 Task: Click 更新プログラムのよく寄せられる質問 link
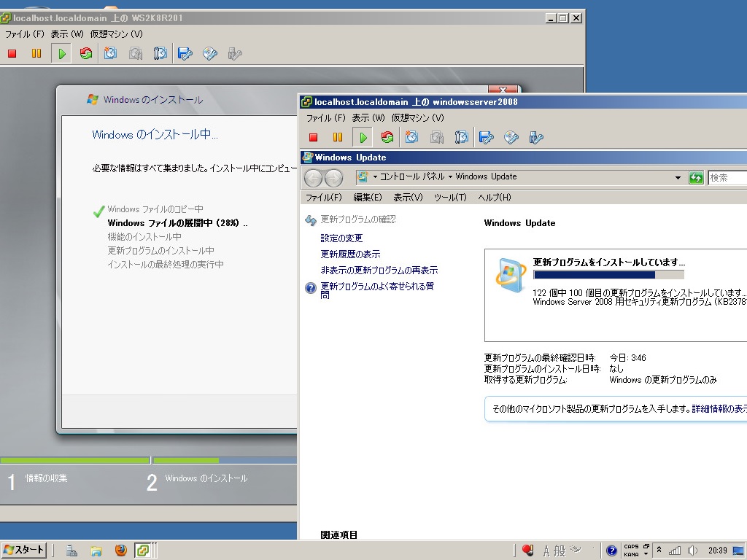[377, 290]
